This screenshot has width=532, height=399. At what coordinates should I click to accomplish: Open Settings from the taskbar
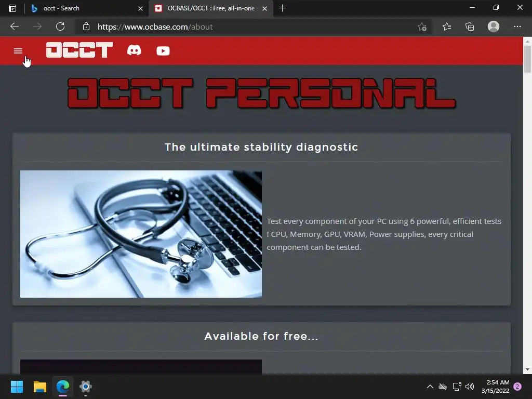pyautogui.click(x=86, y=387)
